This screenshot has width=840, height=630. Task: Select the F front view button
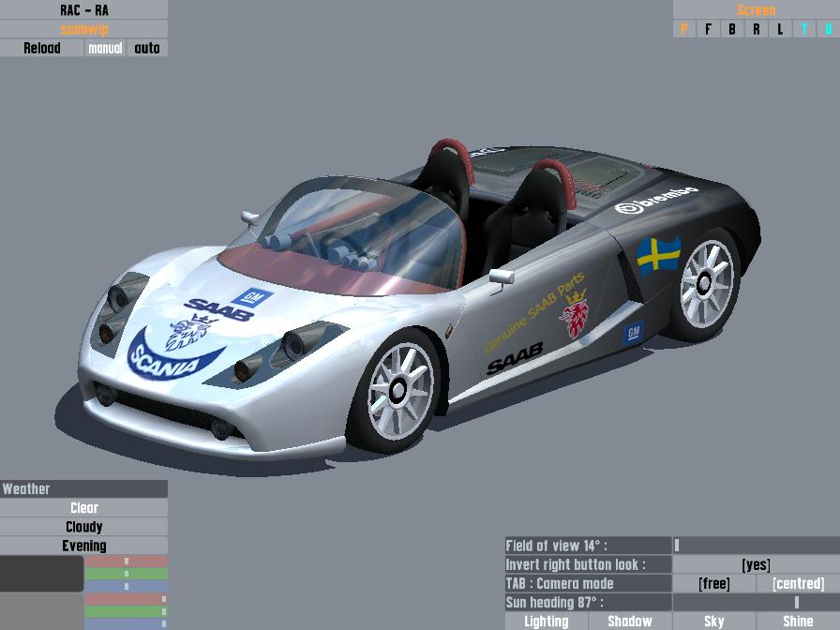tap(708, 29)
